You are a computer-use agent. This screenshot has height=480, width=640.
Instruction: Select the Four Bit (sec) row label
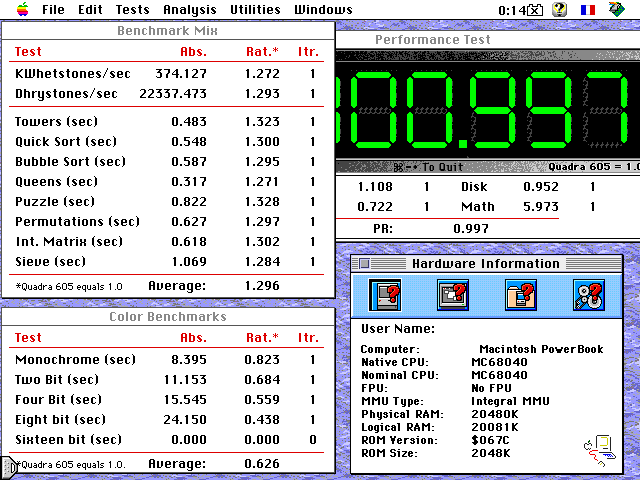(x=58, y=400)
